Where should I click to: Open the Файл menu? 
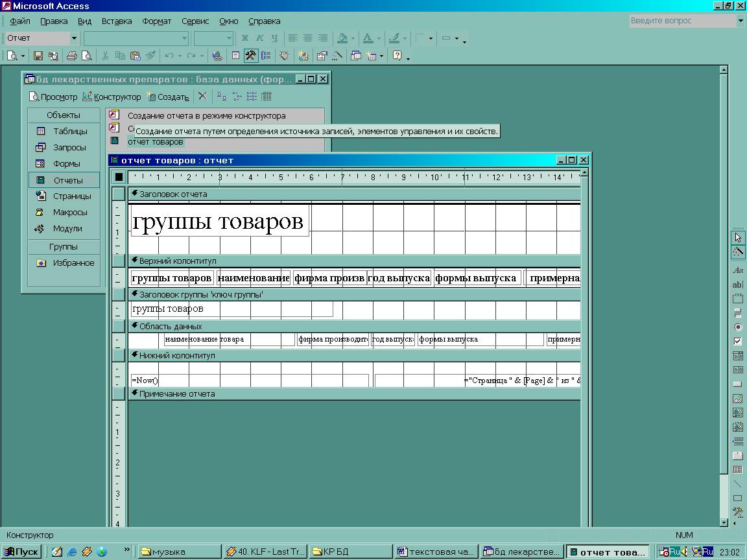click(x=20, y=21)
